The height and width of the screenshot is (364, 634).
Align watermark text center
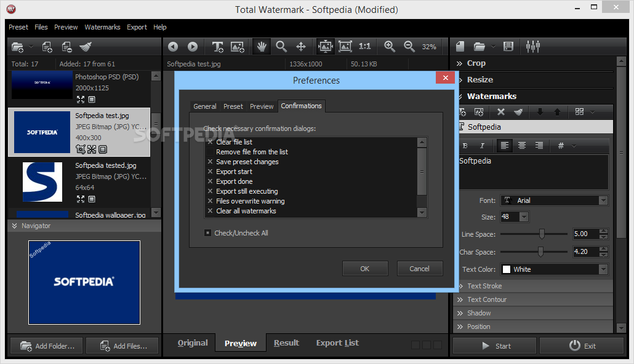tap(522, 146)
